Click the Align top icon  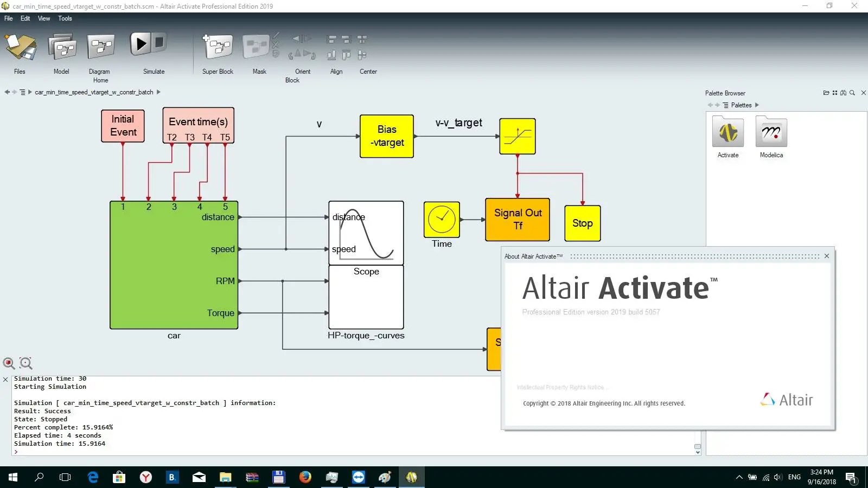[346, 55]
